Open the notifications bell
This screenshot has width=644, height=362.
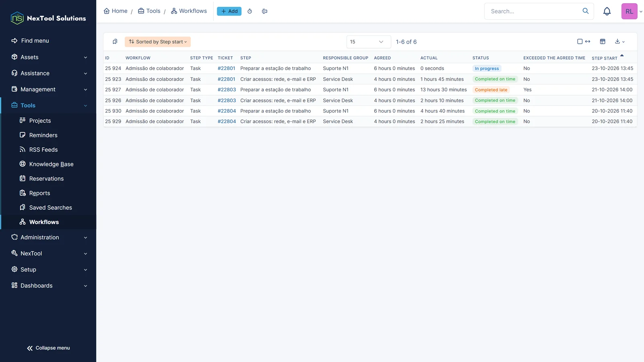pos(607,11)
